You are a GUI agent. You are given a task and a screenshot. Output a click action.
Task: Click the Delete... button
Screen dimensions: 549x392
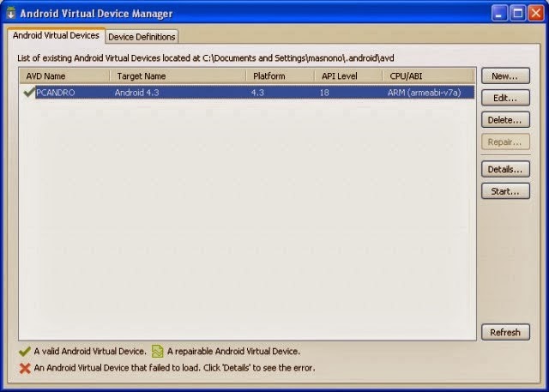click(505, 120)
